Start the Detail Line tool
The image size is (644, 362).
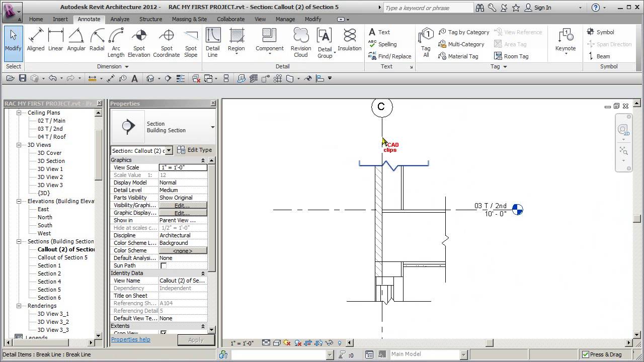[x=213, y=42]
